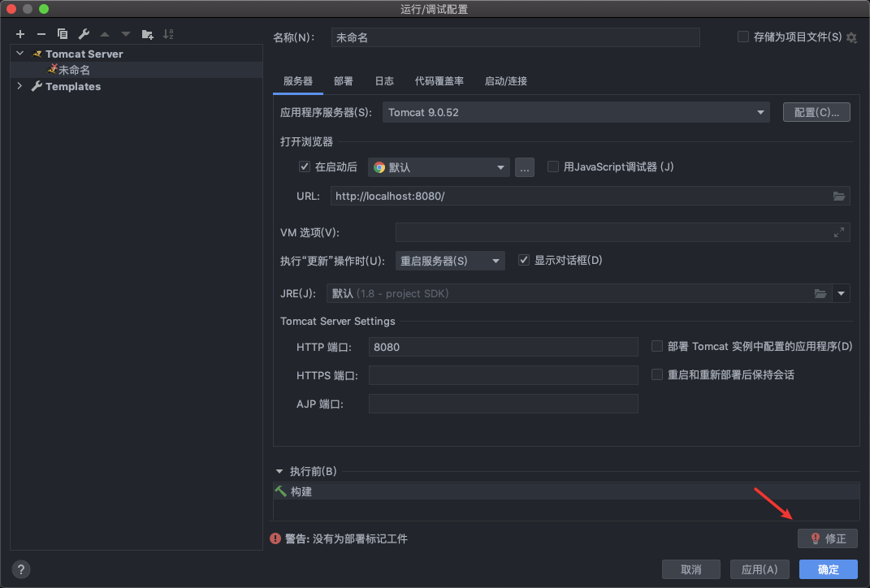
Task: Switch to the 日志 tab
Action: (384, 81)
